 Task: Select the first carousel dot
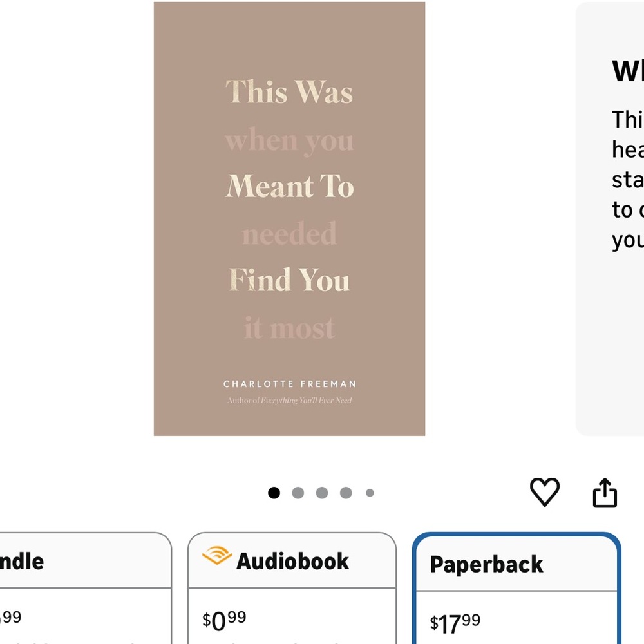point(274,492)
